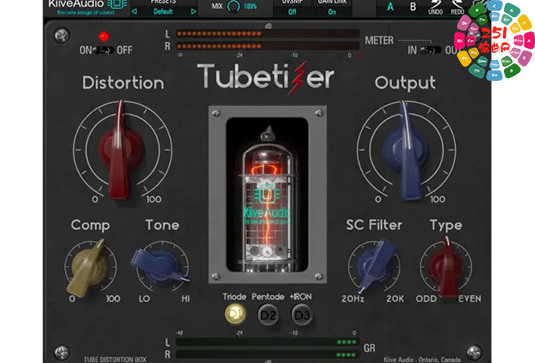Toggle Gain Link On setting
Viewport: 535px width, 363px height.
(x=332, y=12)
